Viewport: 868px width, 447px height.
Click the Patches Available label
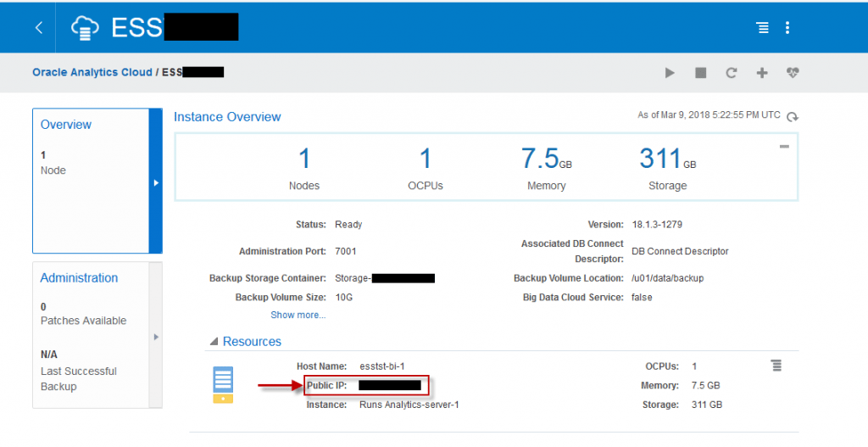click(83, 320)
